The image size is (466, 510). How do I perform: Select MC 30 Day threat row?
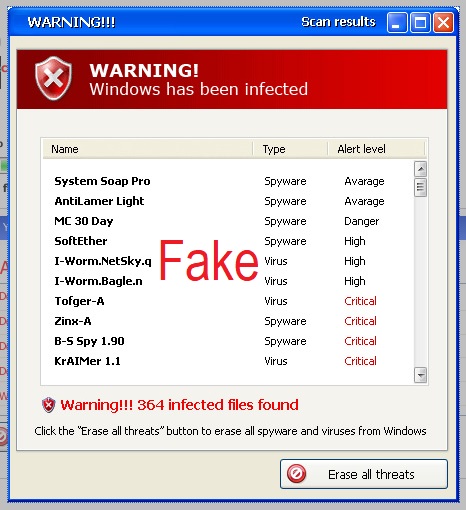click(227, 221)
